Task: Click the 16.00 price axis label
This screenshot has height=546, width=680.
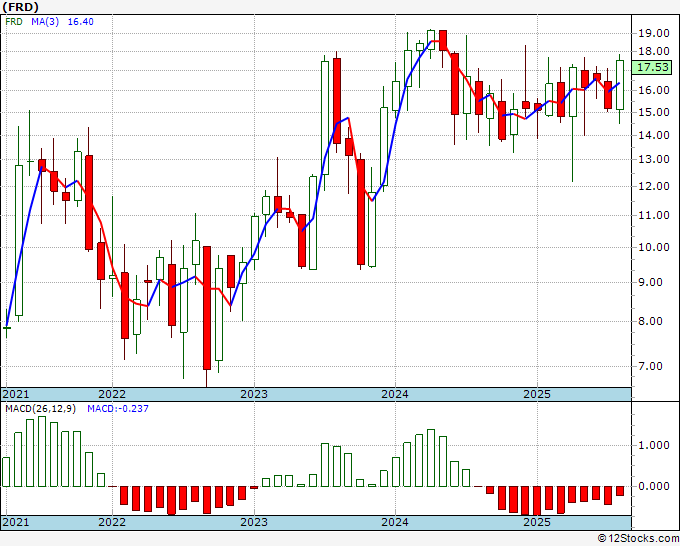Action: 654,90
